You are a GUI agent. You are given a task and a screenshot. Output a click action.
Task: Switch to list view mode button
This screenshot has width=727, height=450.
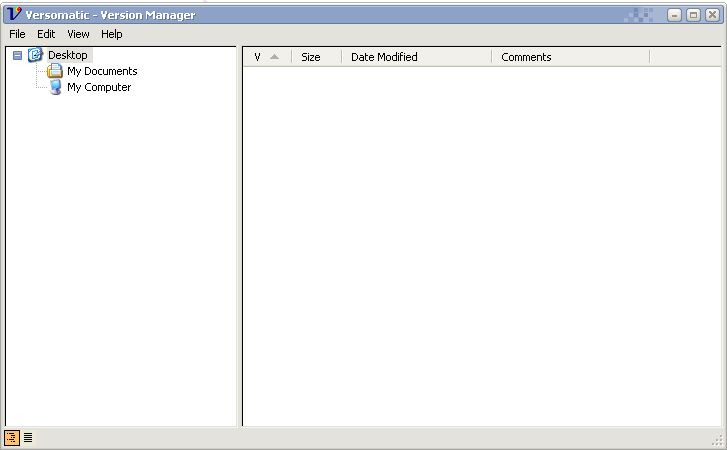click(28, 437)
